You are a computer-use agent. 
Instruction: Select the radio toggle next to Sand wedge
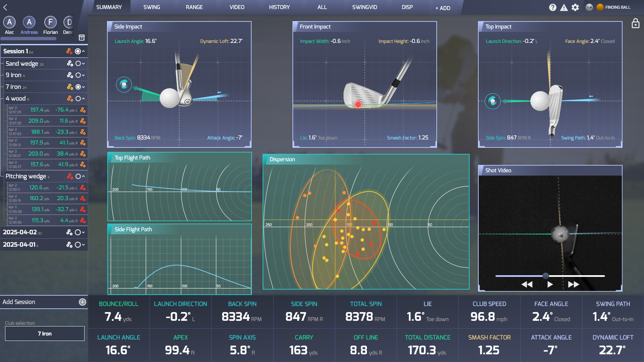coord(77,63)
